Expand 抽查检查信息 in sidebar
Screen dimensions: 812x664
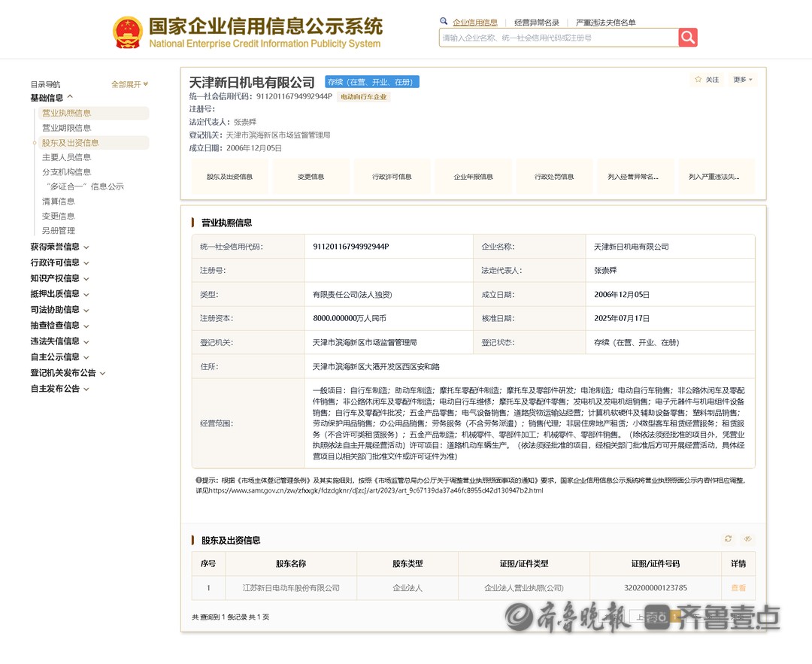click(x=59, y=326)
